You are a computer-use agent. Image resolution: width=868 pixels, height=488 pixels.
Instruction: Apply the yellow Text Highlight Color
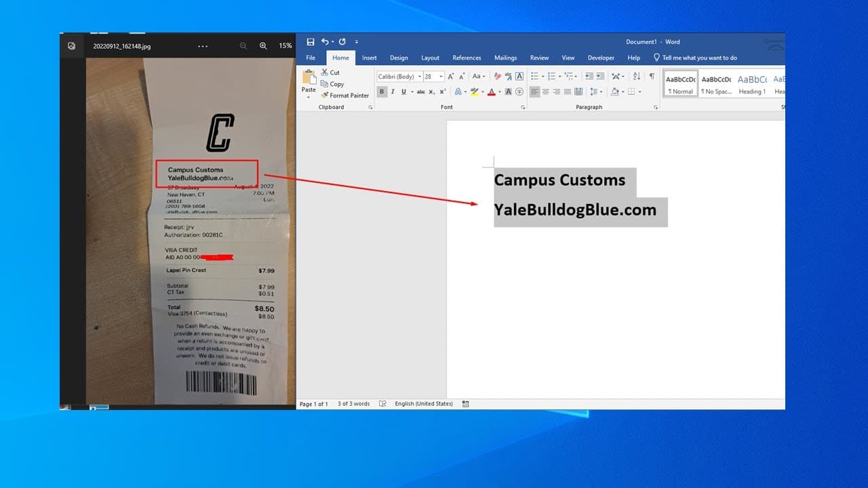tap(475, 91)
